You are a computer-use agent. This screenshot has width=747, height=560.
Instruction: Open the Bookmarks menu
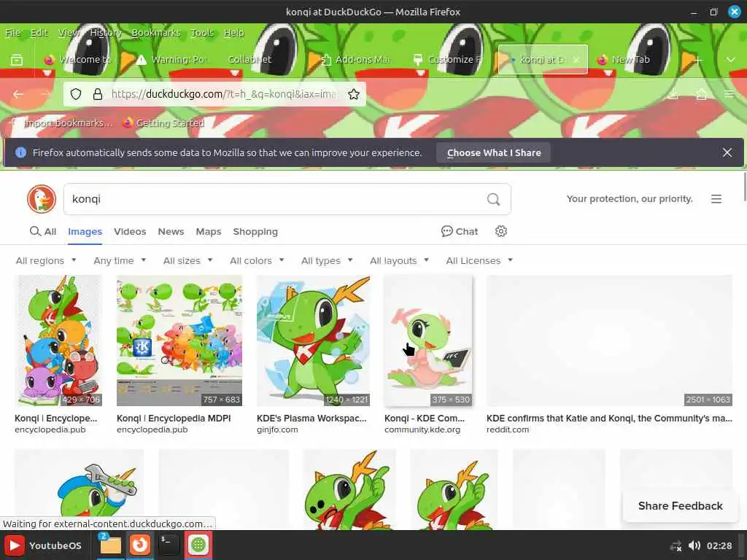tap(156, 32)
